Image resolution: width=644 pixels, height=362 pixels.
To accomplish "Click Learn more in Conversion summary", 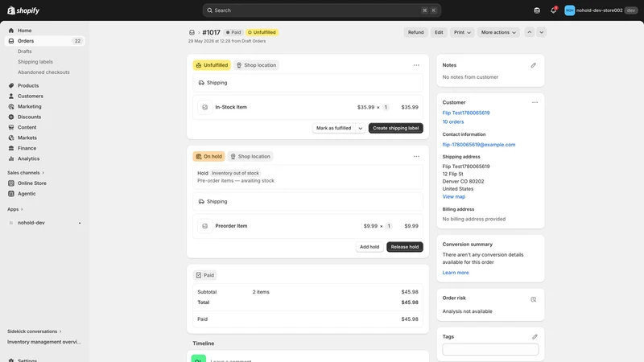I will click(456, 273).
